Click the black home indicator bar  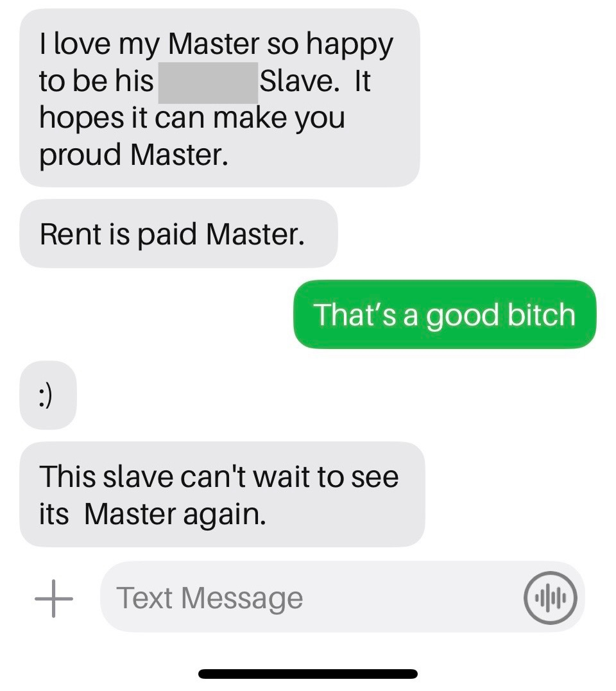[x=307, y=674]
